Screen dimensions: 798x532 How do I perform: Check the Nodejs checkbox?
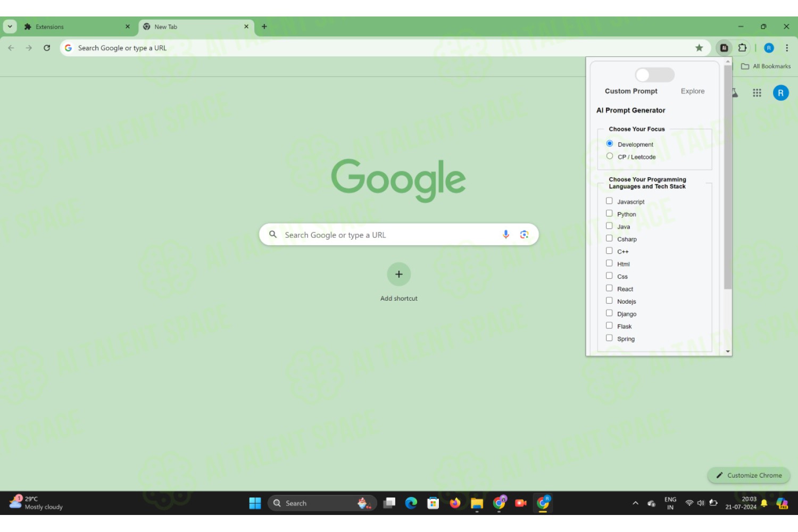609,301
